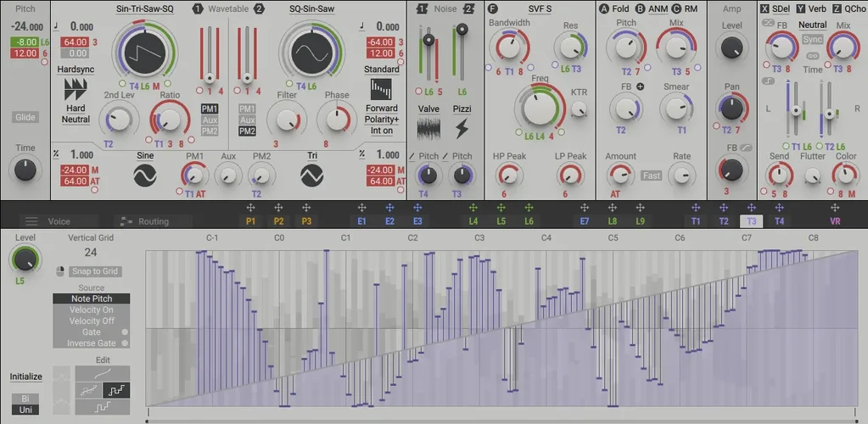Toggle the delay Sync button

(x=812, y=40)
